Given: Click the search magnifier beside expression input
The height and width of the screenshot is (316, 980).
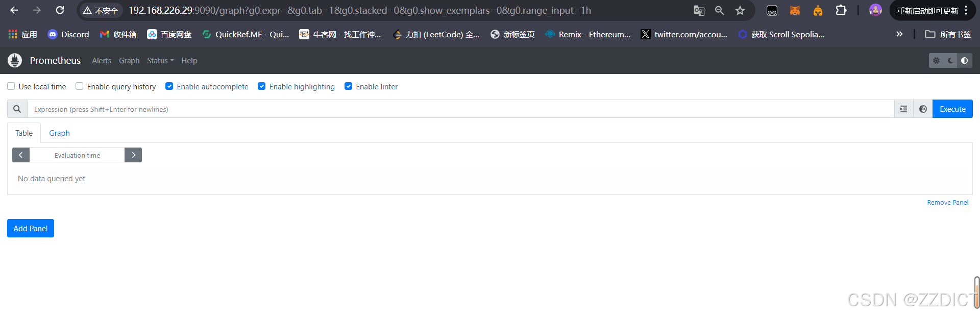Looking at the screenshot, I should (x=17, y=109).
